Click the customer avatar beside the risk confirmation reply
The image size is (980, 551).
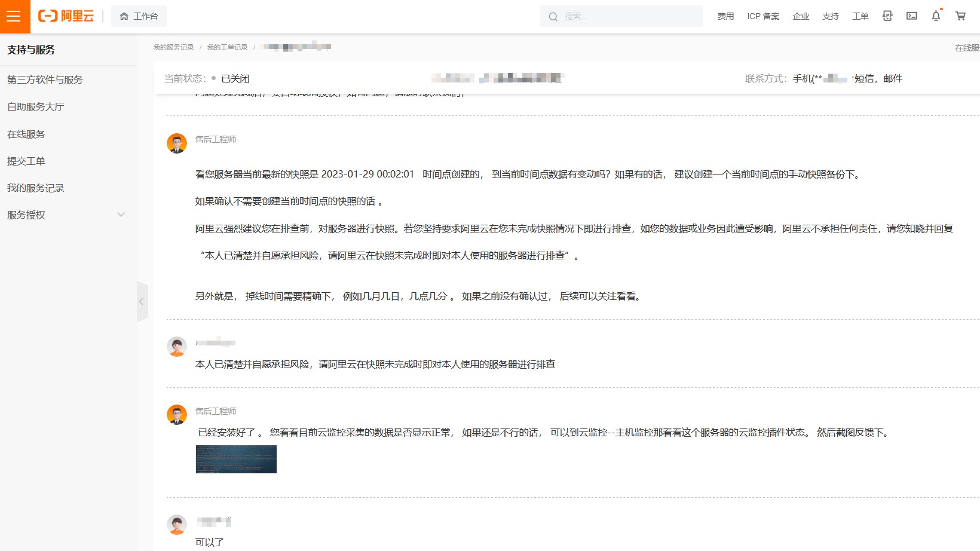pos(177,347)
